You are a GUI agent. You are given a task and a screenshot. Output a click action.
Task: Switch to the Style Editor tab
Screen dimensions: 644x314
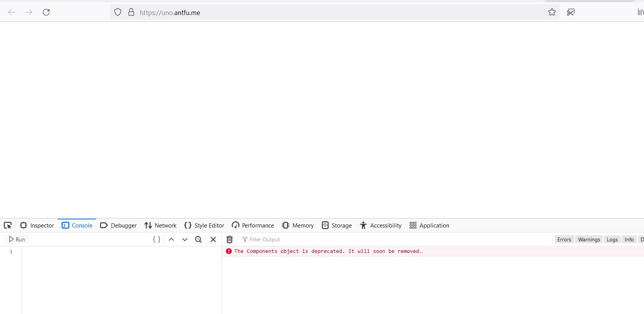pyautogui.click(x=204, y=225)
